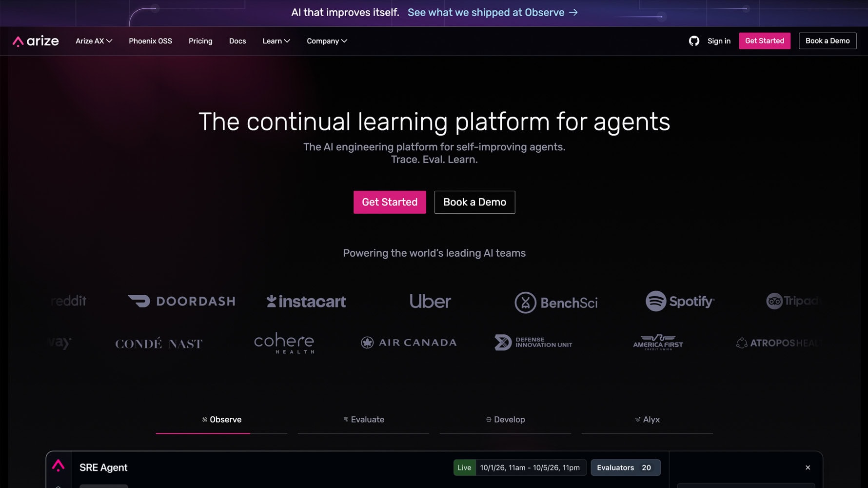Expand the Company dropdown menu
Image resolution: width=868 pixels, height=488 pixels.
(x=327, y=41)
